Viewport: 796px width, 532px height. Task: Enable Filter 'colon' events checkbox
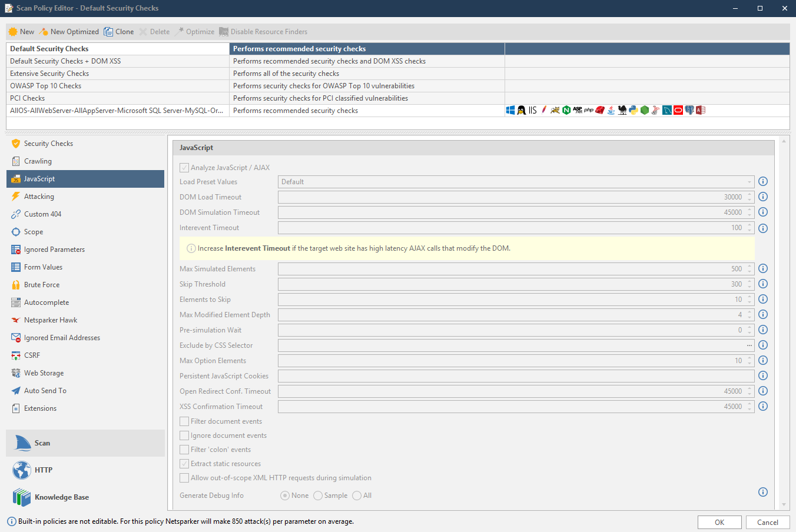(x=184, y=450)
